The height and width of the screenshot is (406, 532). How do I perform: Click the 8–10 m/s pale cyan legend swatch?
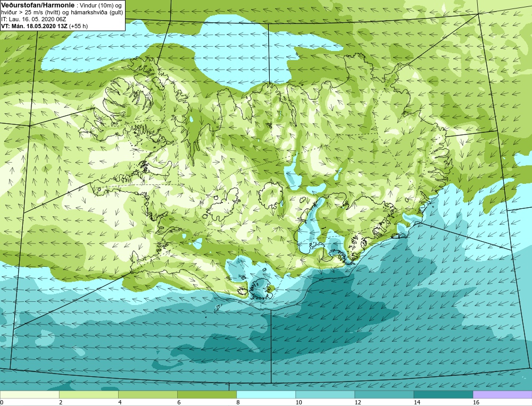pyautogui.click(x=266, y=394)
